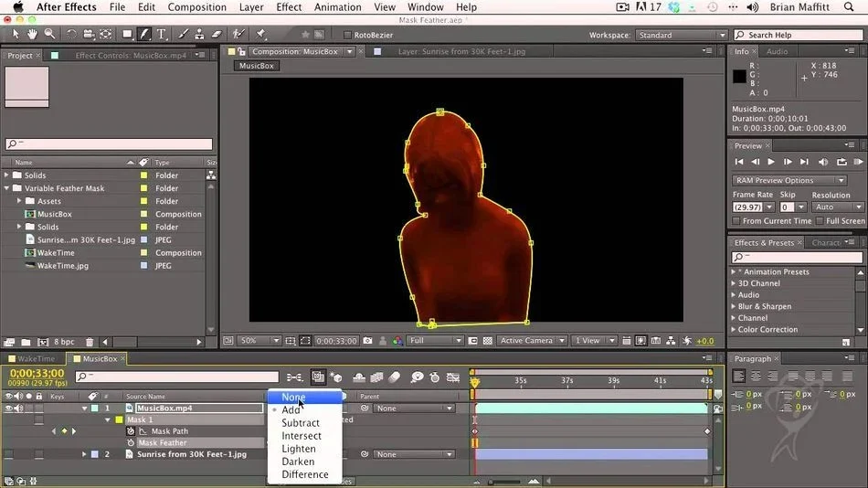
Task: Select the Eraser tool
Action: [x=217, y=35]
